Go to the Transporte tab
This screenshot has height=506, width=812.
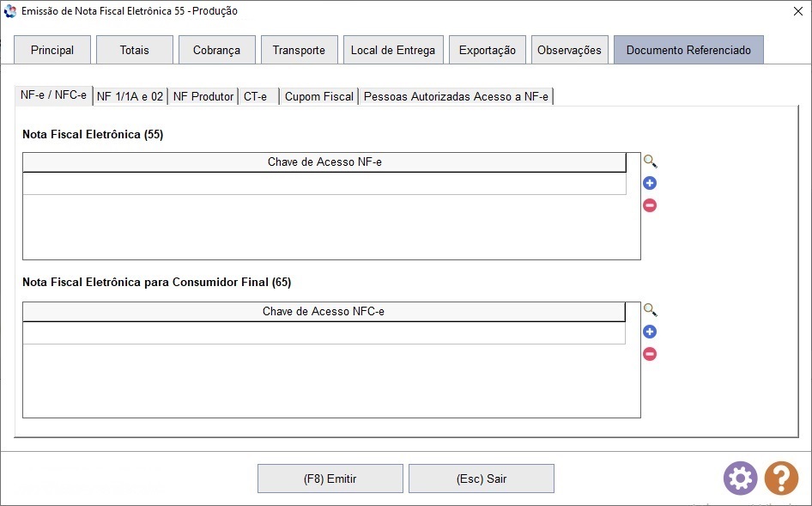click(x=300, y=50)
